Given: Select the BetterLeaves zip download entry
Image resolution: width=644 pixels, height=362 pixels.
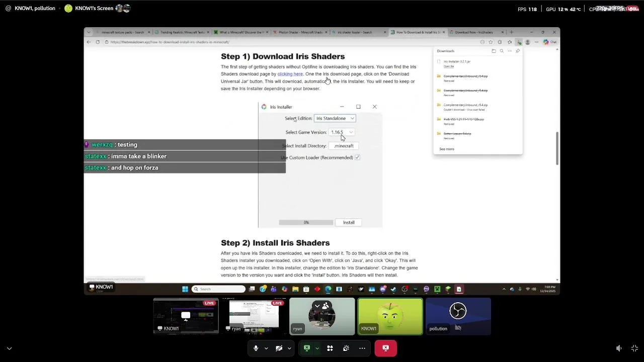Looking at the screenshot, I should [x=478, y=135].
